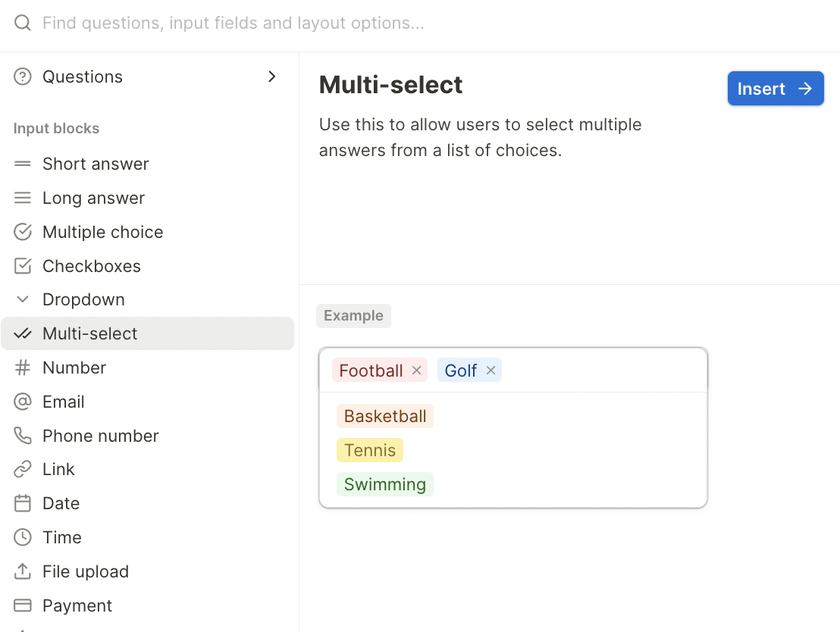
Task: Click the Link chain icon
Action: (x=23, y=469)
